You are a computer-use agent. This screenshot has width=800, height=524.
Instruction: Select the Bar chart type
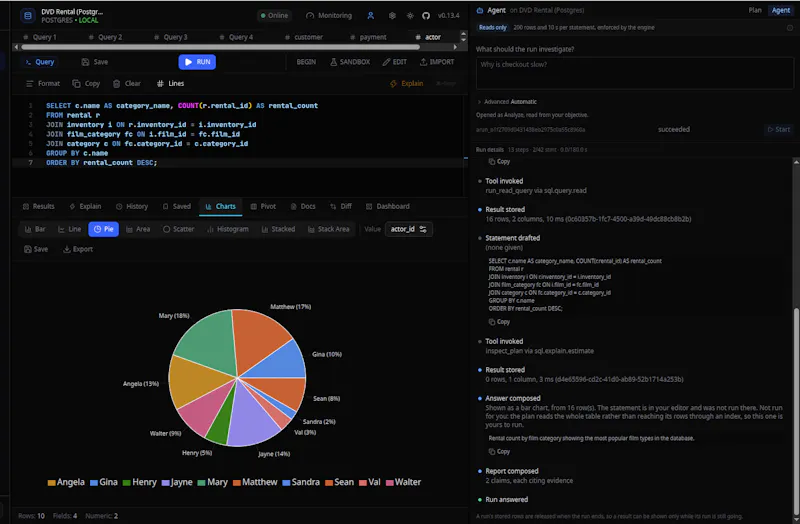tap(35, 229)
